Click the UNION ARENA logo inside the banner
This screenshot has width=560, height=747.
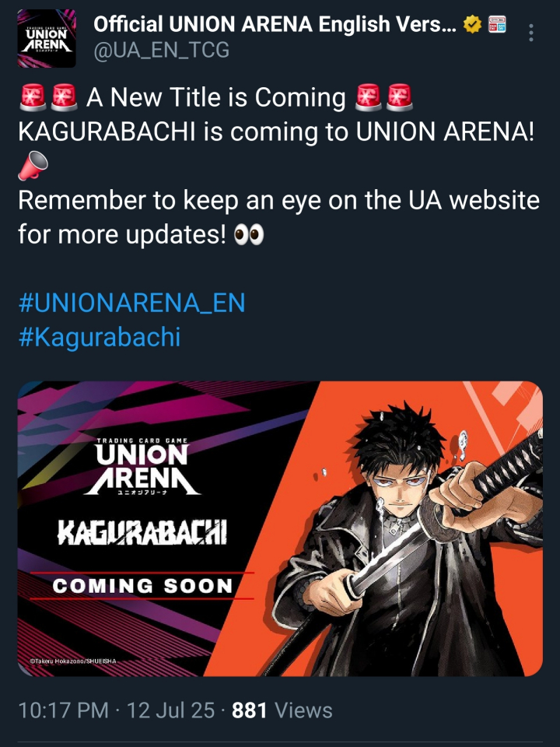point(142,466)
